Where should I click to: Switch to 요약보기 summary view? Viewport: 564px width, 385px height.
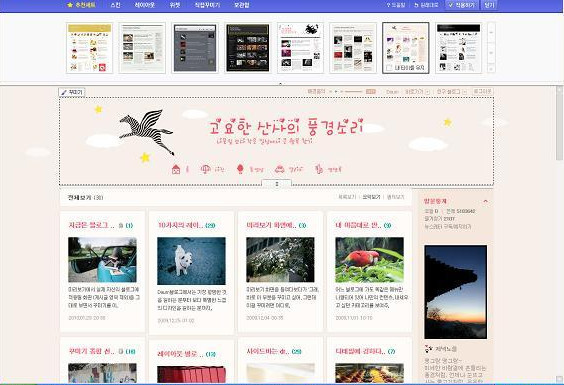click(371, 197)
